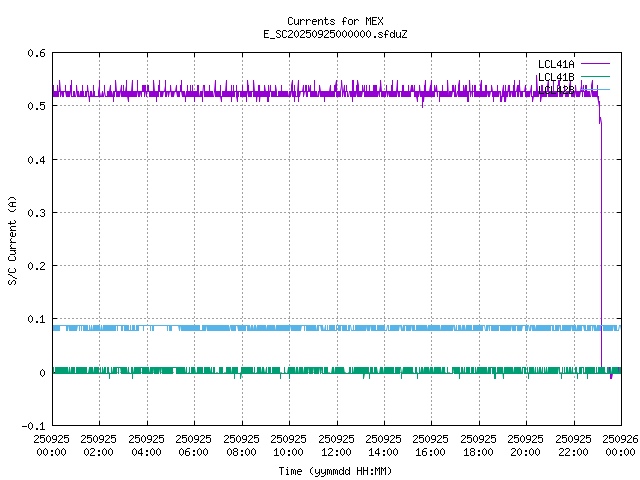Screen dimensions: 640x480
Task: Click the 250925 16:00 x-axis tick label
Action: coord(431,444)
